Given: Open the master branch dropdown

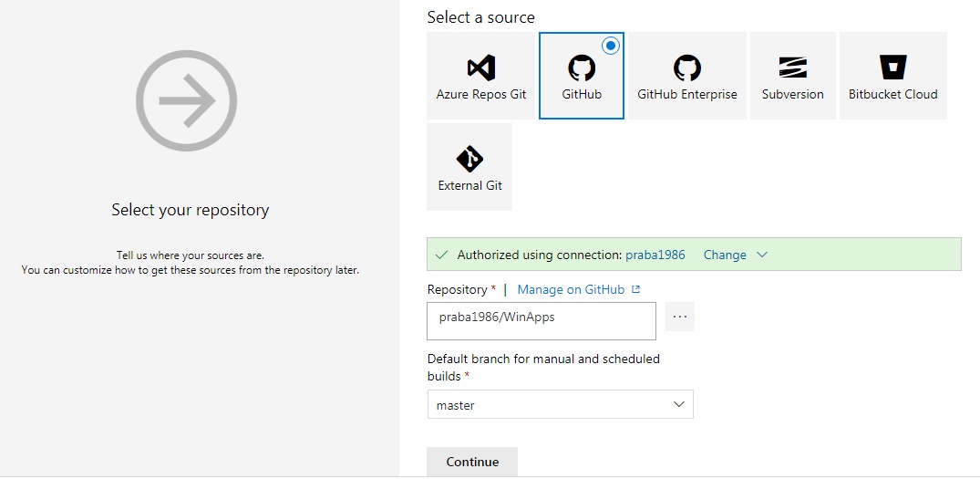Looking at the screenshot, I should click(x=560, y=404).
